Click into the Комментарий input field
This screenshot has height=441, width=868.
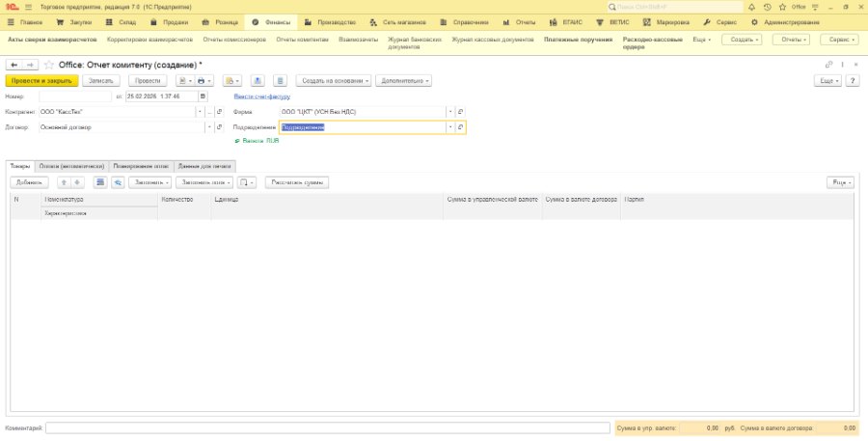(x=328, y=428)
